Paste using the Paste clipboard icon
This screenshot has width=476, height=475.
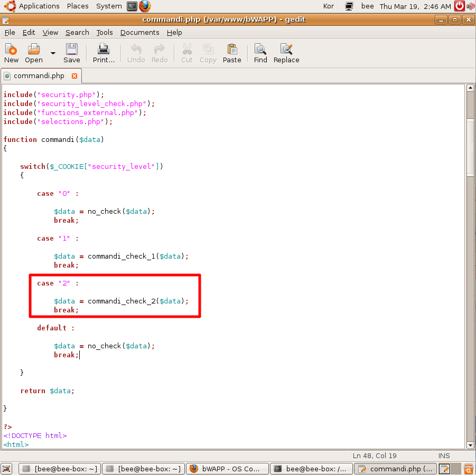click(x=232, y=49)
